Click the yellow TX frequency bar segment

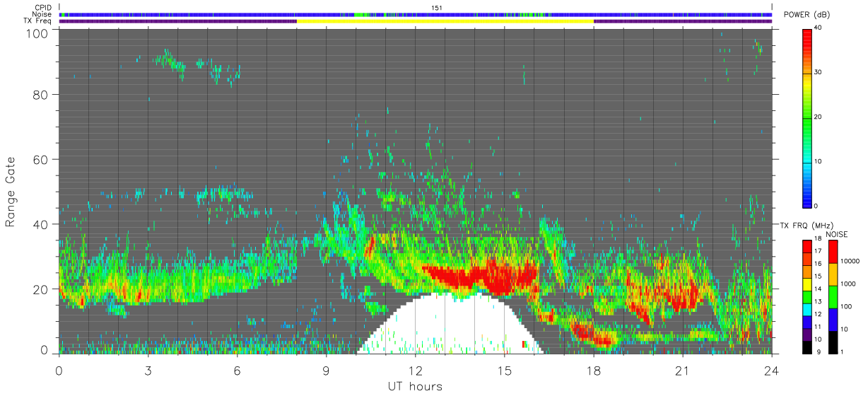click(445, 21)
